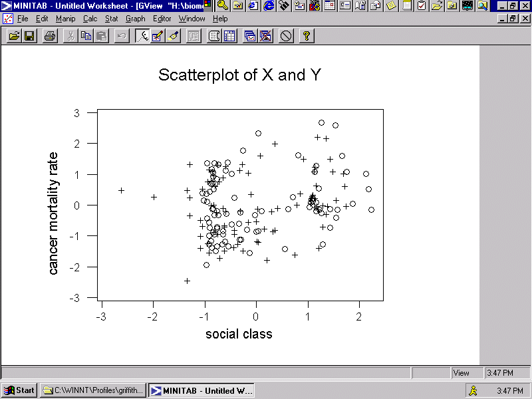Open the Graph menu

[x=136, y=19]
